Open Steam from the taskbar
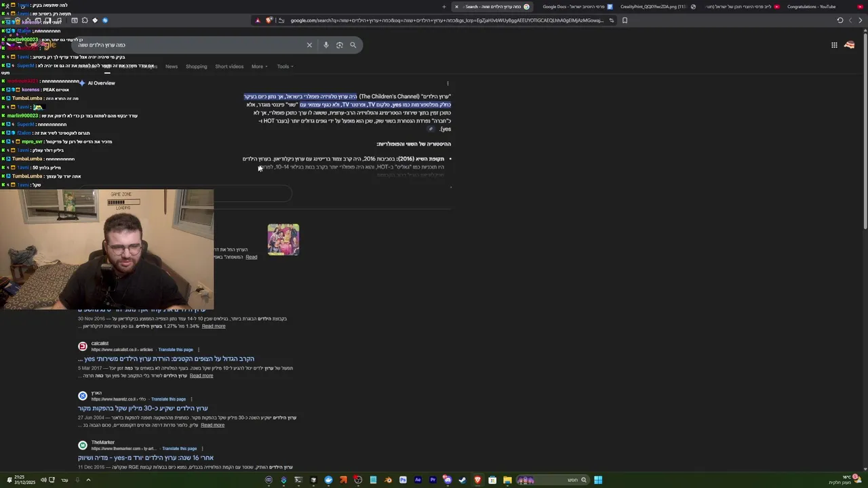868x488 pixels. 462,480
